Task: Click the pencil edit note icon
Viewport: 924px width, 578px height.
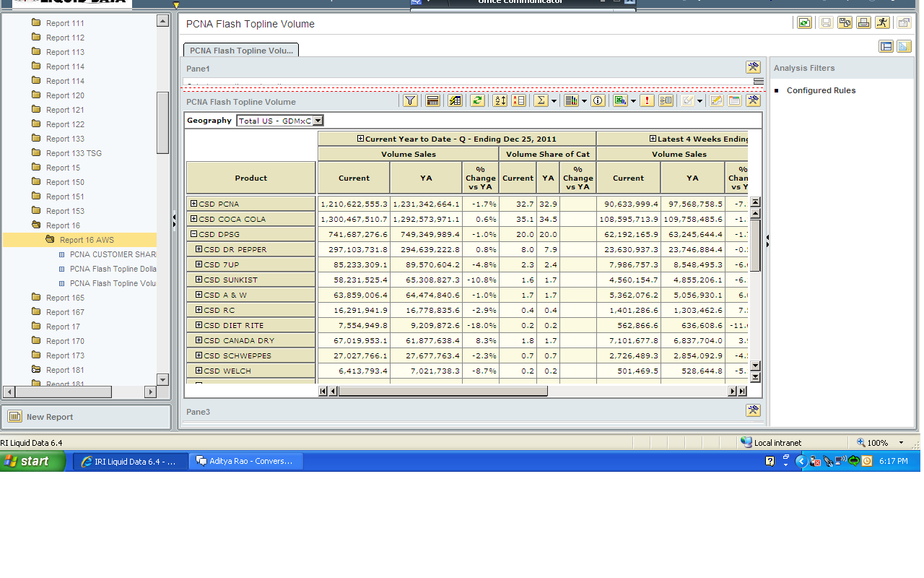Action: coord(716,100)
